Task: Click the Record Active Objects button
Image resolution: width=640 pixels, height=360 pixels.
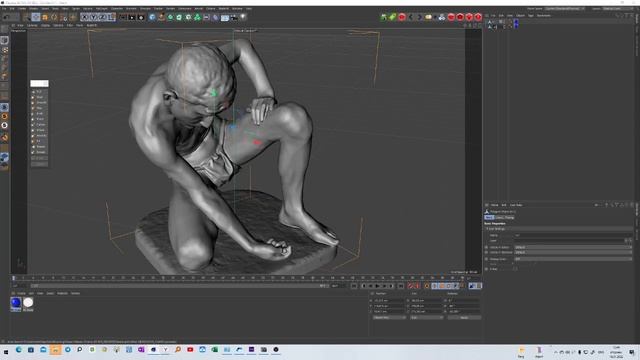Action: [x=411, y=286]
